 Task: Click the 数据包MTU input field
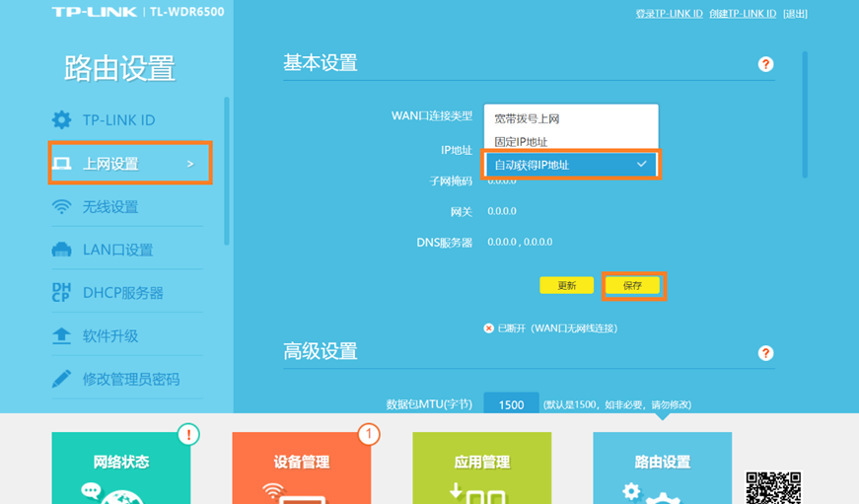point(511,404)
